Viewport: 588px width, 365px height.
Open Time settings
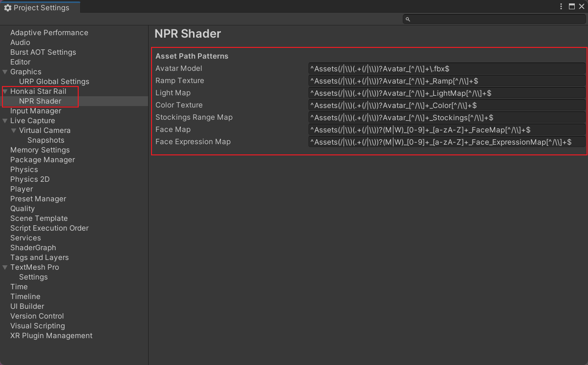[x=19, y=287]
